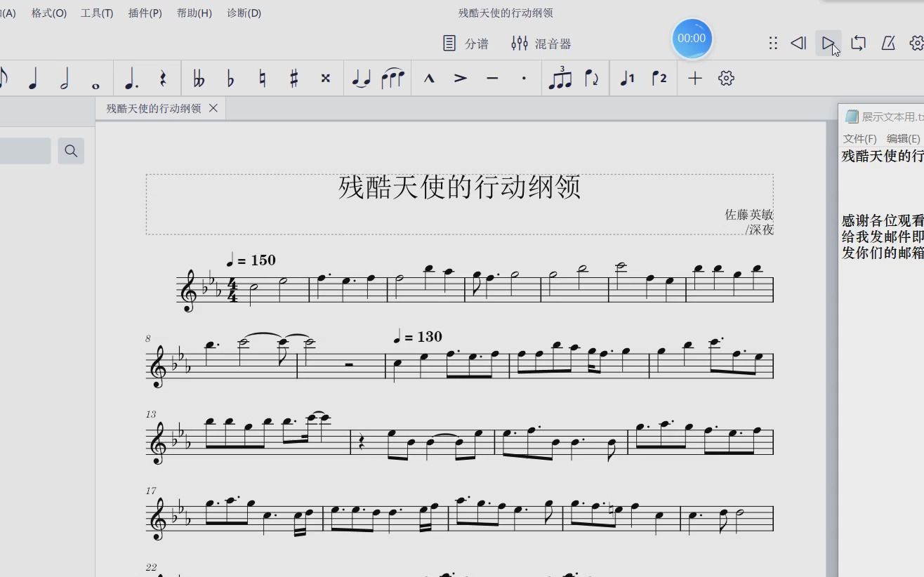Toggle loop playback
This screenshot has height=577, width=924.
[x=858, y=44]
